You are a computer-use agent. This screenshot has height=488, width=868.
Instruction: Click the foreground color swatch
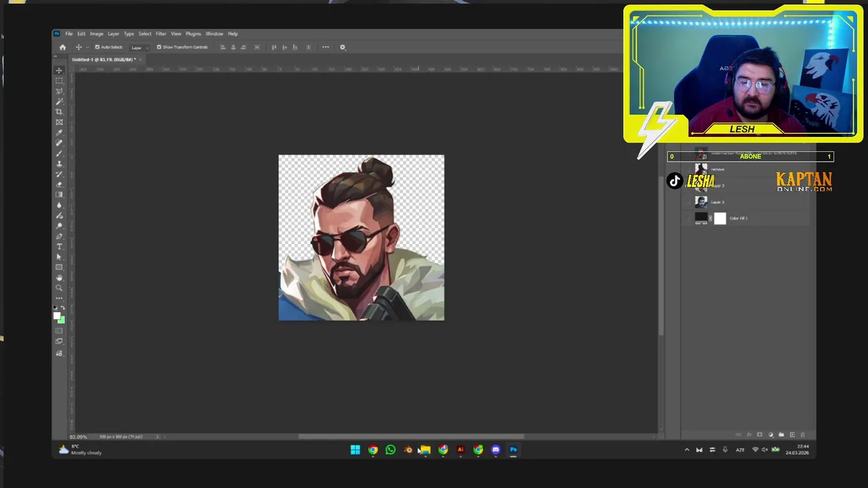57,316
